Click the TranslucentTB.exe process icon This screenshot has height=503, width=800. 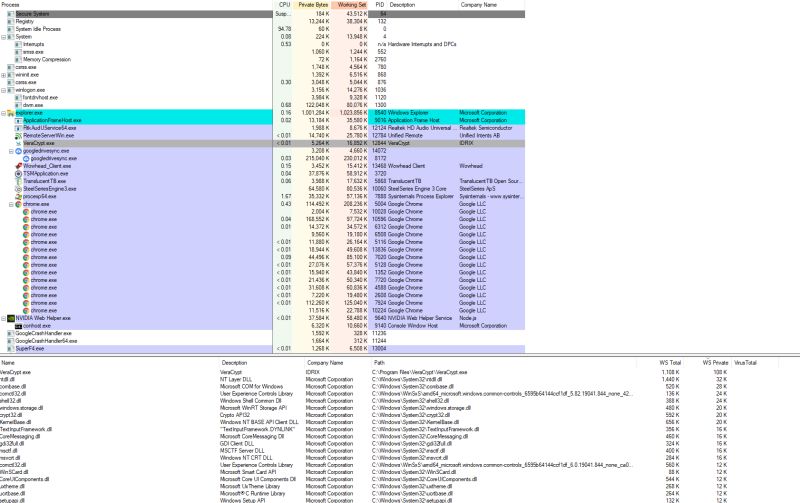(18, 181)
